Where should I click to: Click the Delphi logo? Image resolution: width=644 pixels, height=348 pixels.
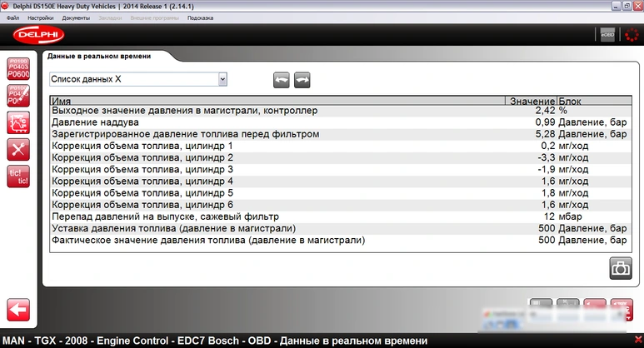[34, 35]
